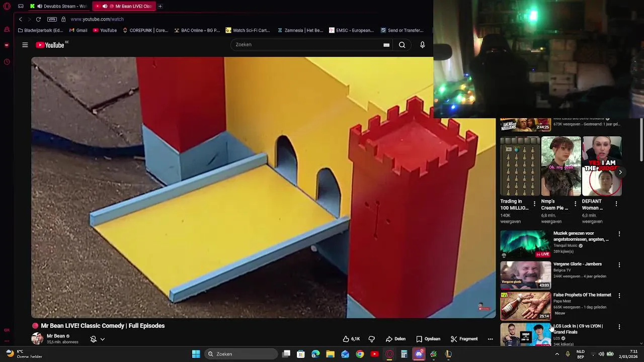Open options for Vergane Glorie - Jambers
The width and height of the screenshot is (644, 362).
click(x=619, y=264)
